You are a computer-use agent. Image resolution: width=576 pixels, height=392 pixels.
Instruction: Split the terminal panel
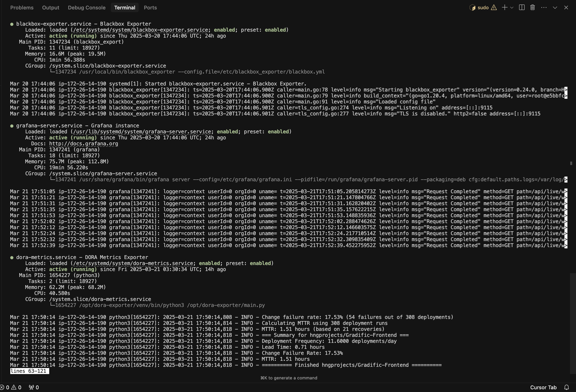tap(522, 8)
